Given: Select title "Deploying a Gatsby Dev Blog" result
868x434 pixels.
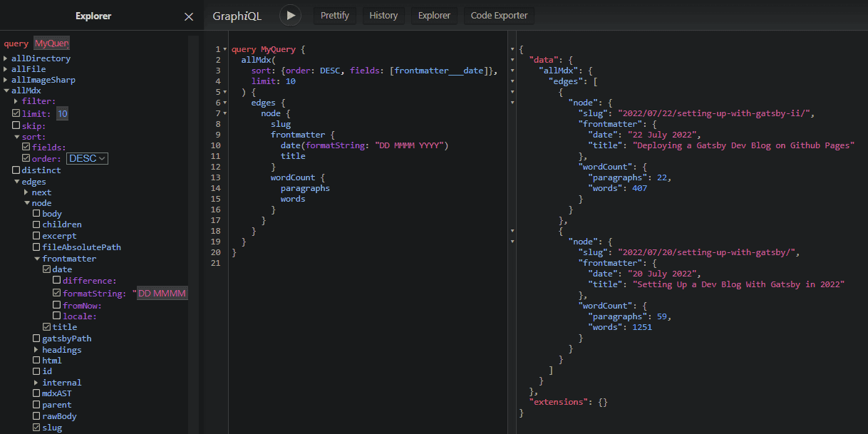Looking at the screenshot, I should coord(743,145).
